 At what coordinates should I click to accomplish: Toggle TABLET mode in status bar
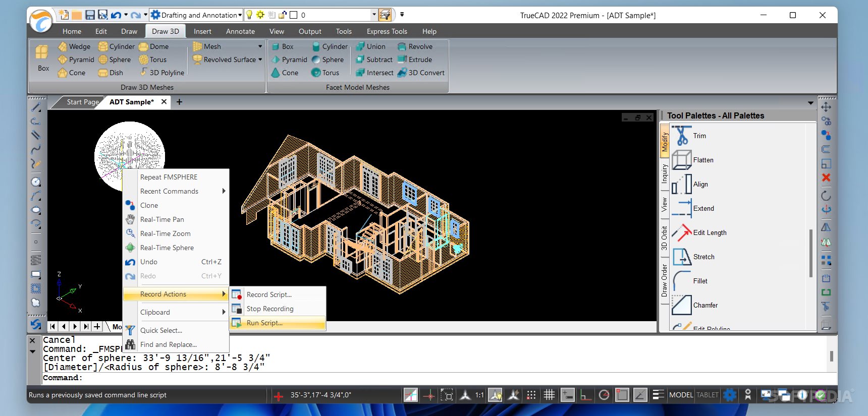(x=708, y=395)
